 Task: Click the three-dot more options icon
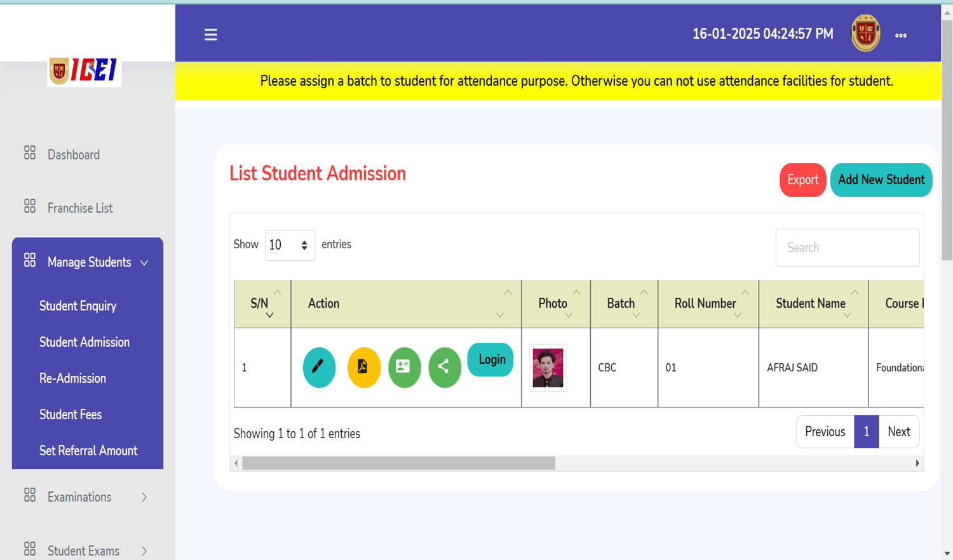click(900, 36)
